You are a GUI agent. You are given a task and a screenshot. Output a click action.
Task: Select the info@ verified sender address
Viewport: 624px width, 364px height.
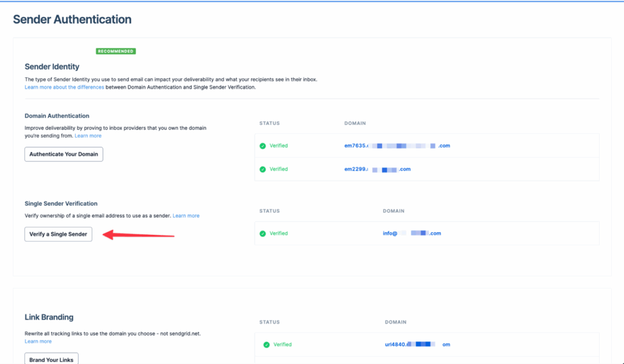click(x=411, y=233)
